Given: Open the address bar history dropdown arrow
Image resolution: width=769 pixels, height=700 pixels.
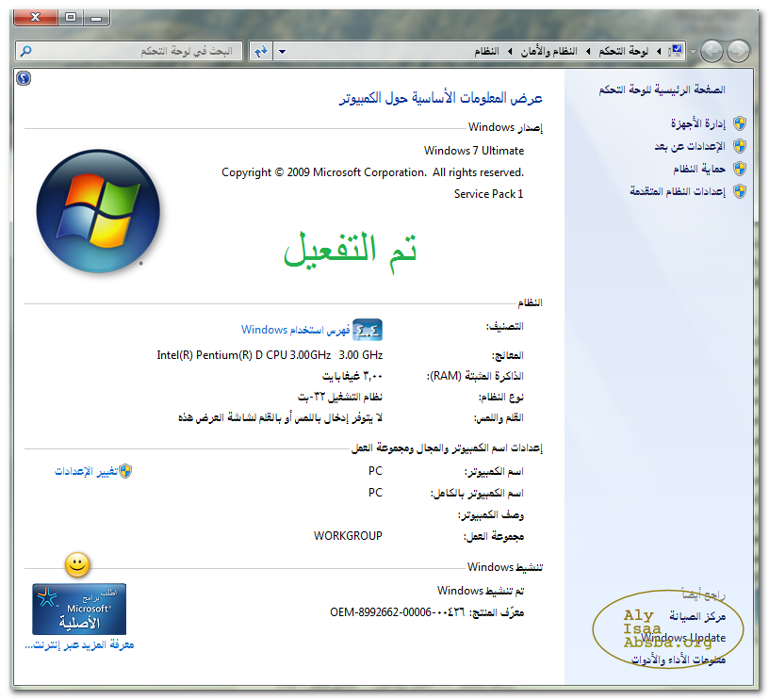Looking at the screenshot, I should point(282,51).
